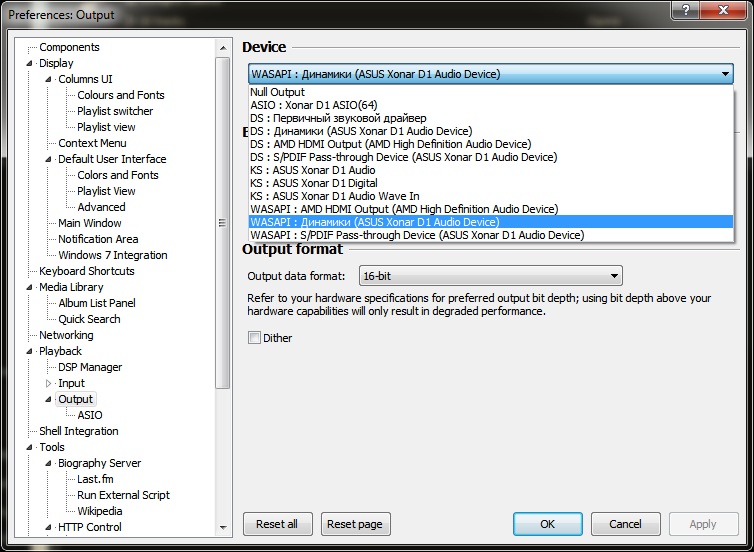754x552 pixels.
Task: Choose Null Output from device list
Action: 278,92
